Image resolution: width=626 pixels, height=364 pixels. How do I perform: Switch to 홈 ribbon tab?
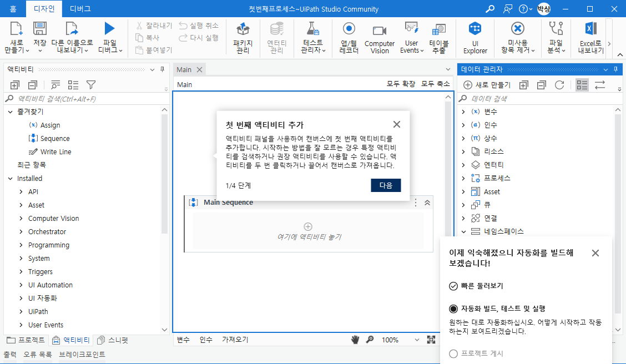point(13,9)
